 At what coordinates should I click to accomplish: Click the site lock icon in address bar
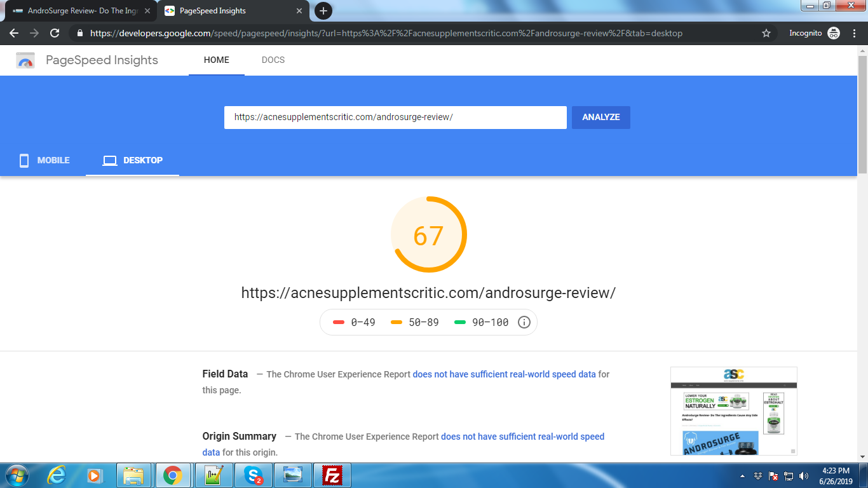[x=79, y=33]
